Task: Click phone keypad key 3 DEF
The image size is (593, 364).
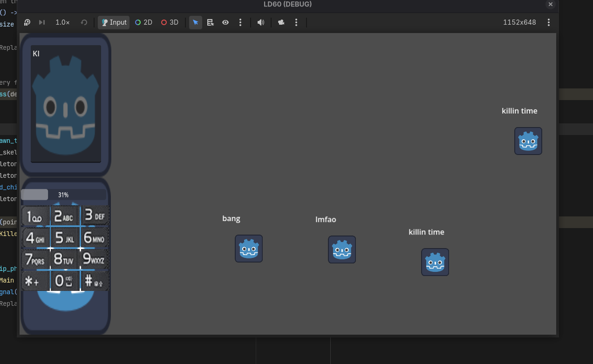Action: pyautogui.click(x=95, y=216)
